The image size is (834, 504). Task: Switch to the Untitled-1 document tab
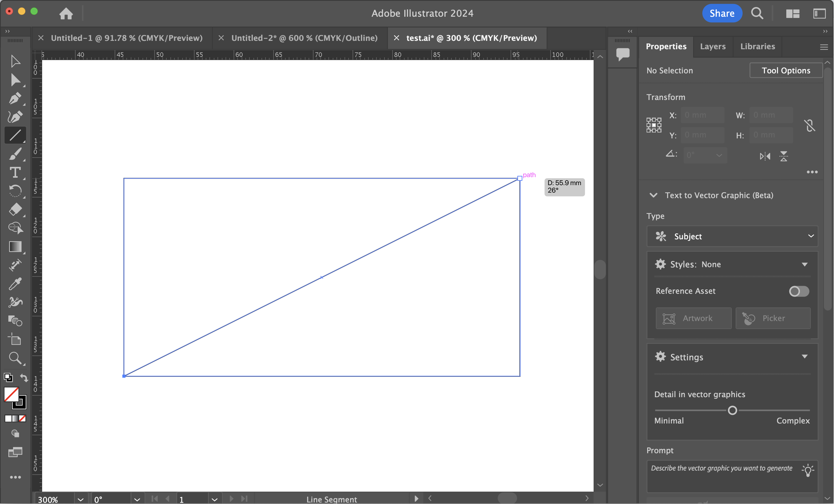coord(126,37)
